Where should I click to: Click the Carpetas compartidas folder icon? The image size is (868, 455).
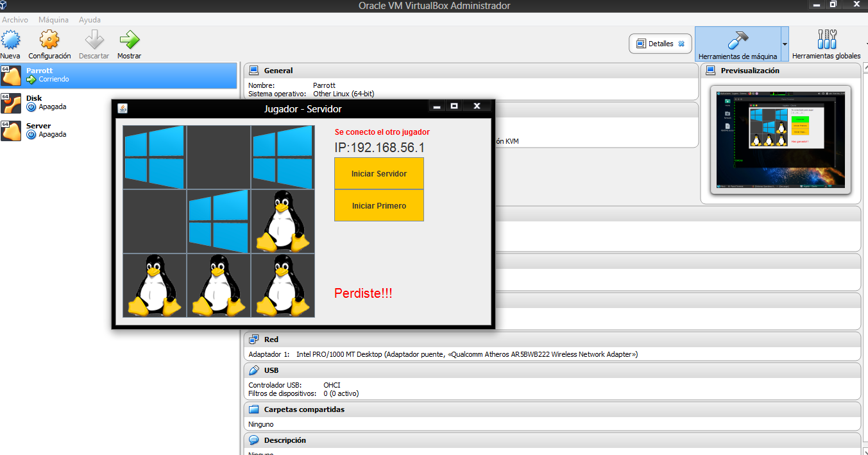pyautogui.click(x=253, y=409)
